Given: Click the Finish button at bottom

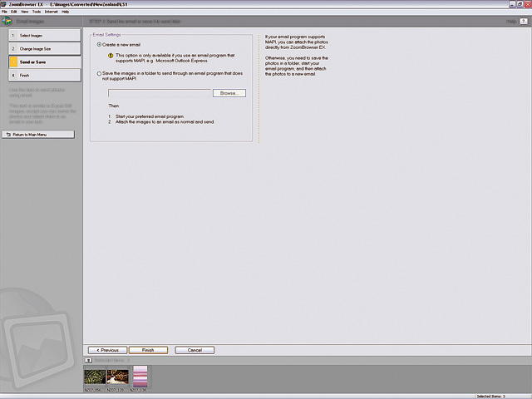Looking at the screenshot, I should pos(148,350).
